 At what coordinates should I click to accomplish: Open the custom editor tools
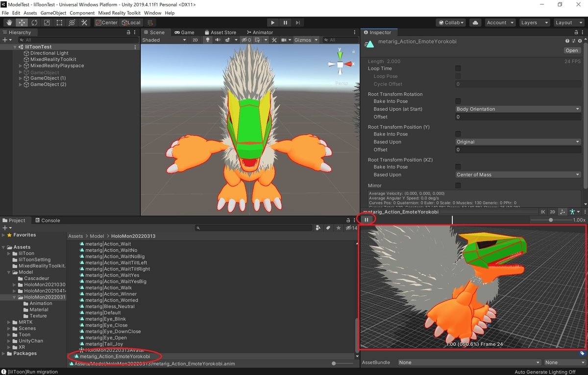84,23
